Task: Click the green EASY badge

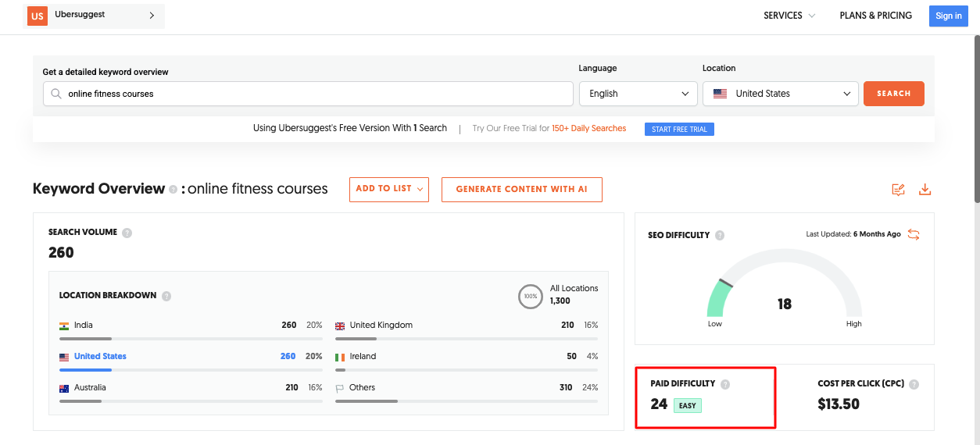Action: [688, 405]
